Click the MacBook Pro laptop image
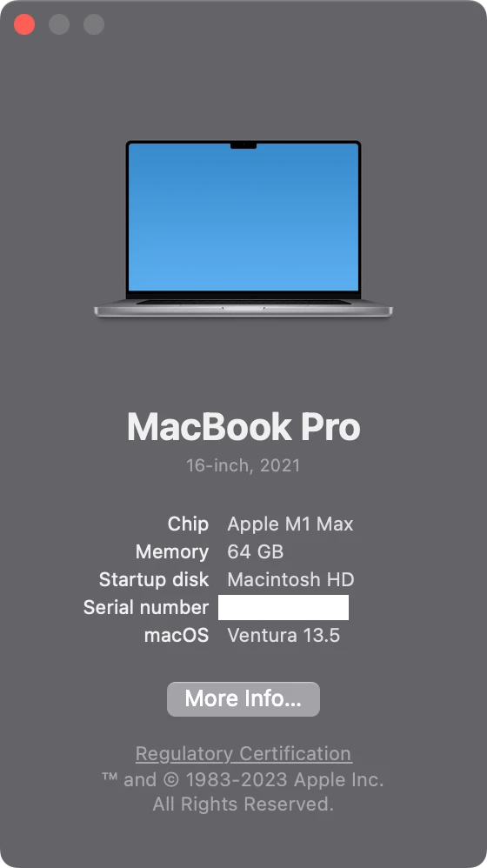 point(243,230)
